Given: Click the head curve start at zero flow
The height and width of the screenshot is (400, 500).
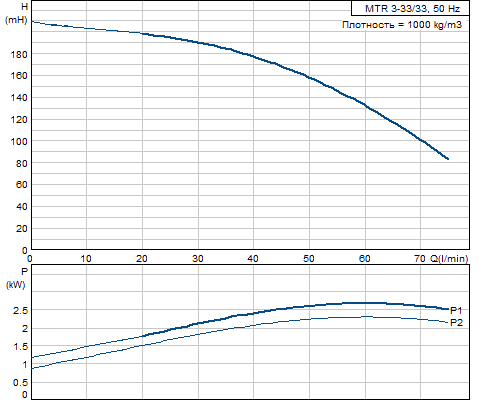Looking at the screenshot, I should [x=32, y=22].
